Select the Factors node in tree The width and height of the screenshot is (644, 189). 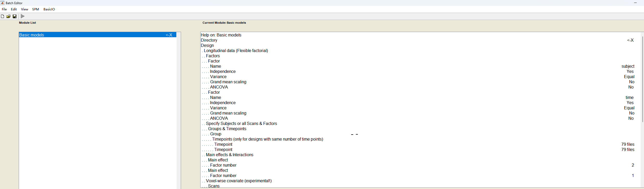(213, 56)
